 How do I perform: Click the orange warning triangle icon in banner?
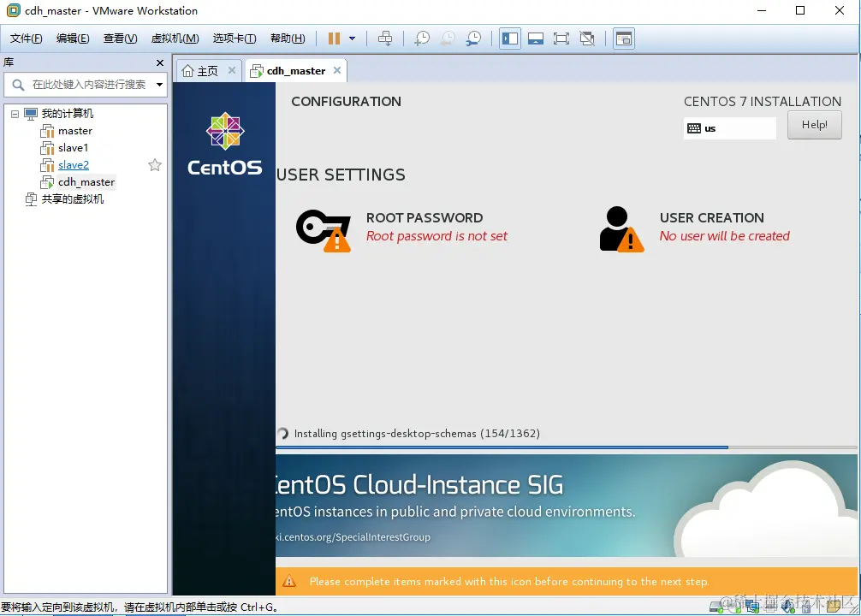pos(289,582)
